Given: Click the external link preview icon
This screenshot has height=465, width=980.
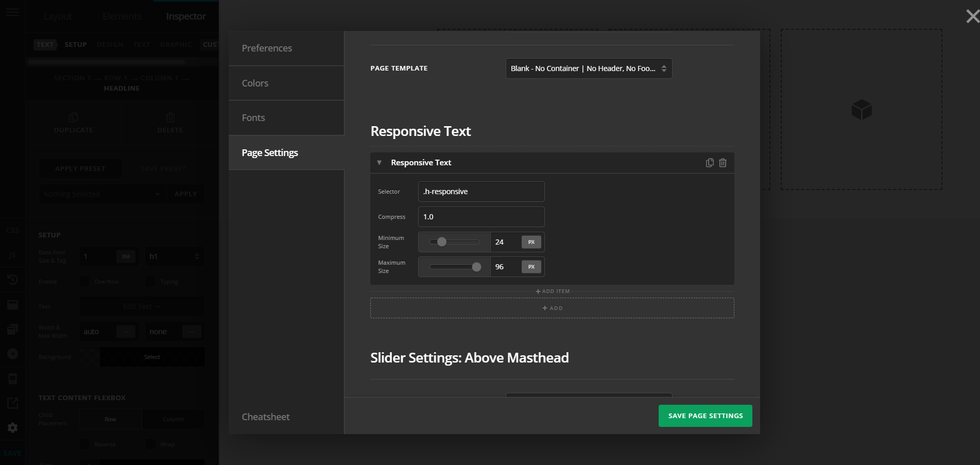Looking at the screenshot, I should pyautogui.click(x=12, y=403).
